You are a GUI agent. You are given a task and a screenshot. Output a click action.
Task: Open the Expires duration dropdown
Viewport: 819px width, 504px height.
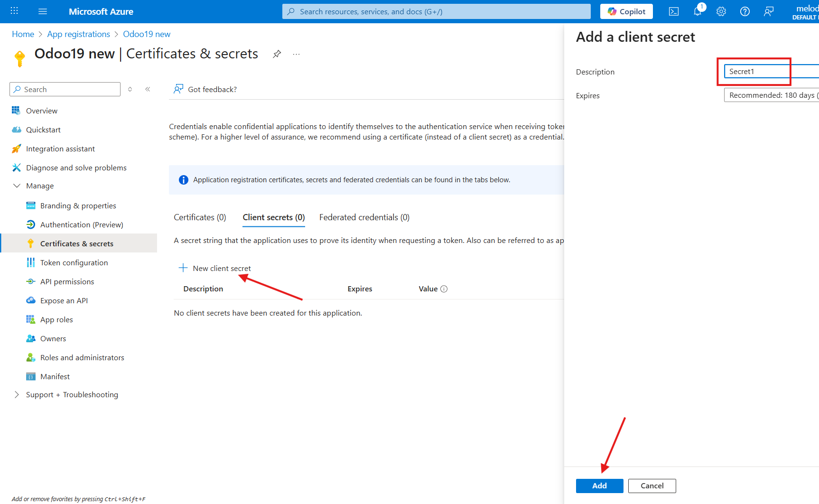(771, 95)
